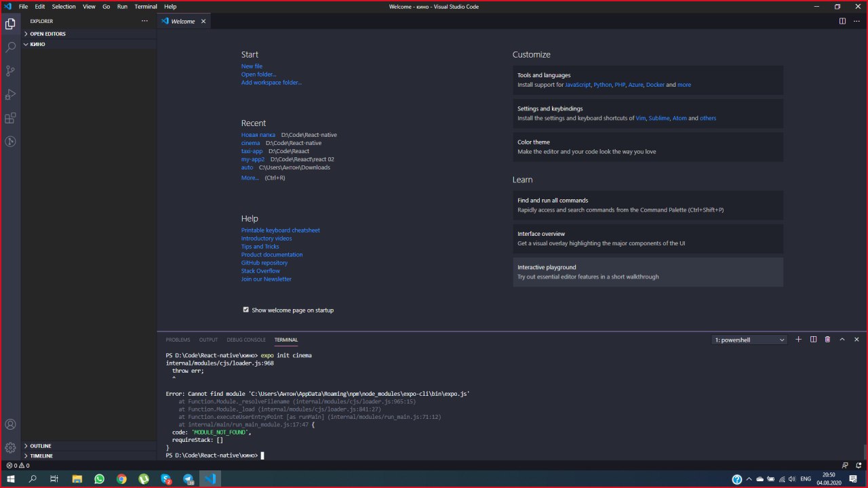This screenshot has height=488, width=868.
Task: Open Windows Start menu
Action: coord(11,479)
